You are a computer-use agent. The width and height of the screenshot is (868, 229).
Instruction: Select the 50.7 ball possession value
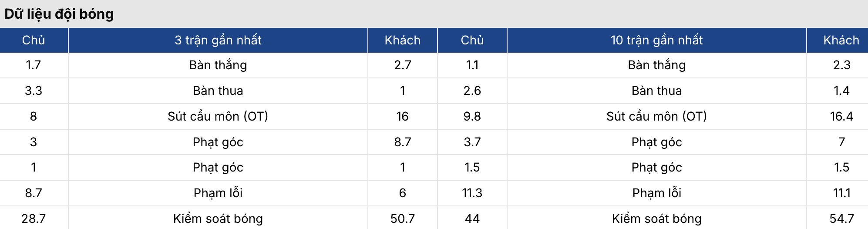point(403,219)
